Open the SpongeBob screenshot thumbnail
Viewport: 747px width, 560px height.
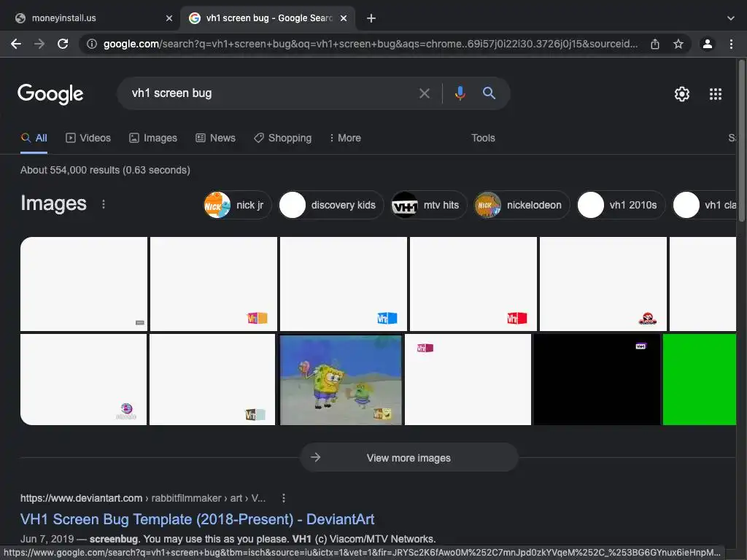[341, 379]
